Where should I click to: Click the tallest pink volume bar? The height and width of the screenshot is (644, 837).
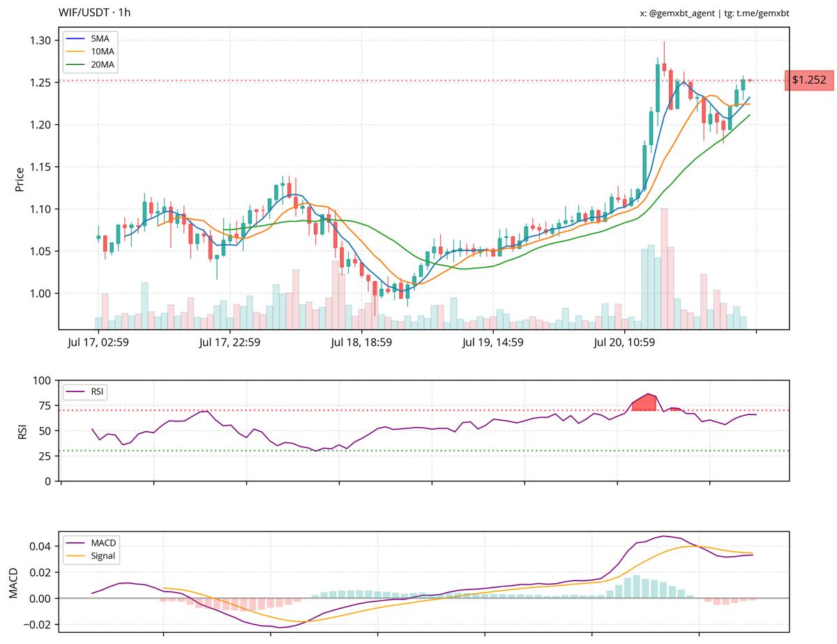click(664, 269)
